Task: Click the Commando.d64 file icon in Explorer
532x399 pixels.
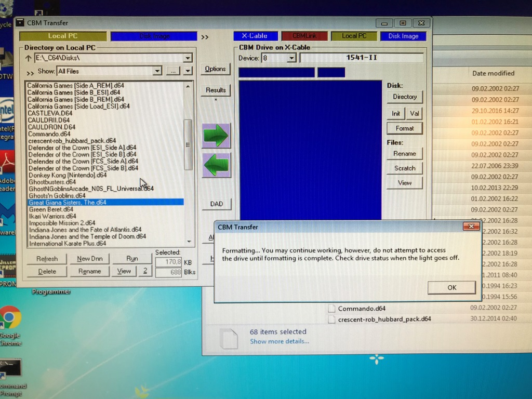Action: pos(332,309)
